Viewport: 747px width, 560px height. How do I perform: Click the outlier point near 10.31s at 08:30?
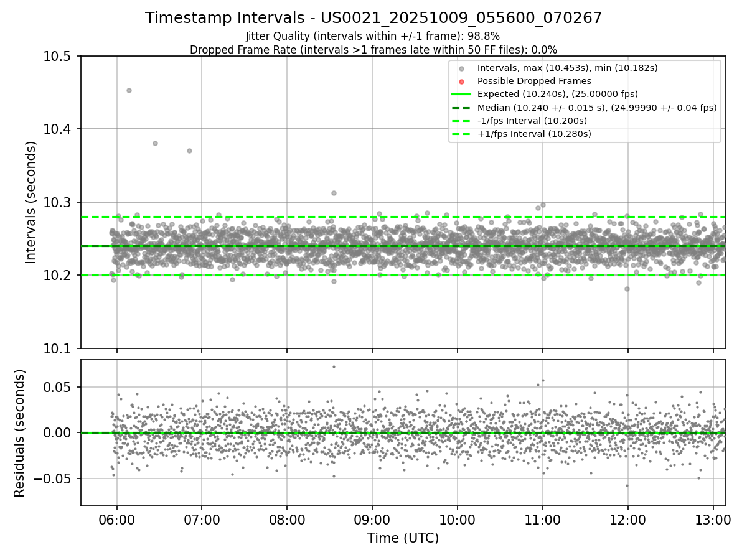tap(334, 193)
